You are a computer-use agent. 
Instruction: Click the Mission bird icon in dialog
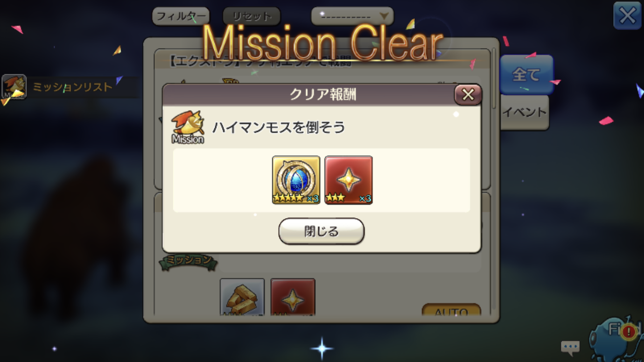(188, 127)
